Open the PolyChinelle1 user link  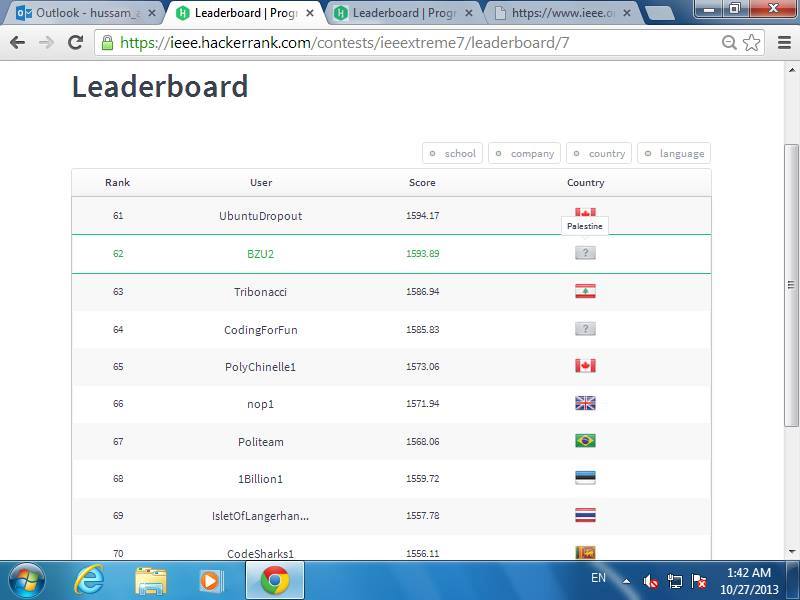click(260, 367)
